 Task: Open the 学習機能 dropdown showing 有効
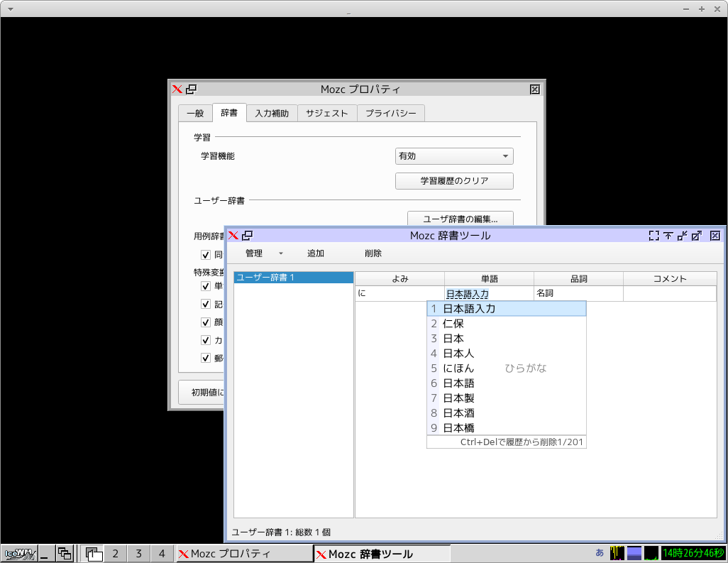point(454,156)
